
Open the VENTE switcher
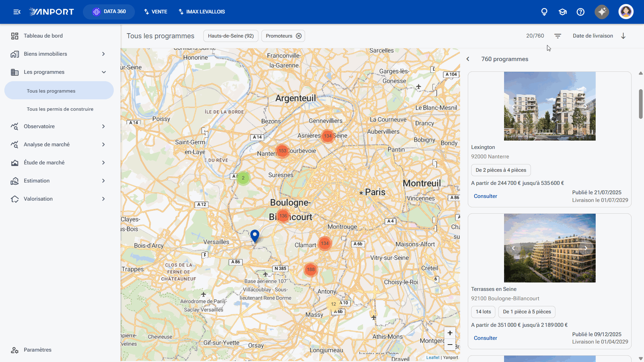(156, 12)
